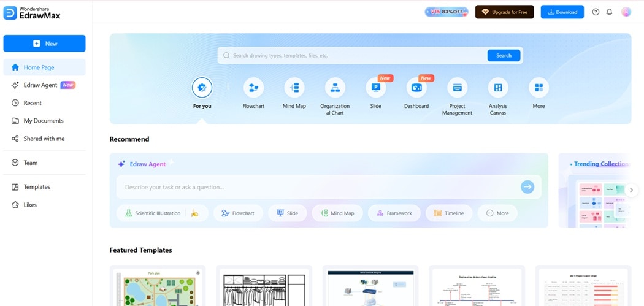The image size is (644, 306).
Task: Select the Slide category icon
Action: [376, 88]
